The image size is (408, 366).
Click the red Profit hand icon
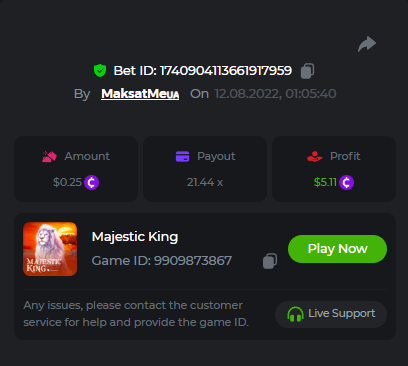(x=315, y=156)
